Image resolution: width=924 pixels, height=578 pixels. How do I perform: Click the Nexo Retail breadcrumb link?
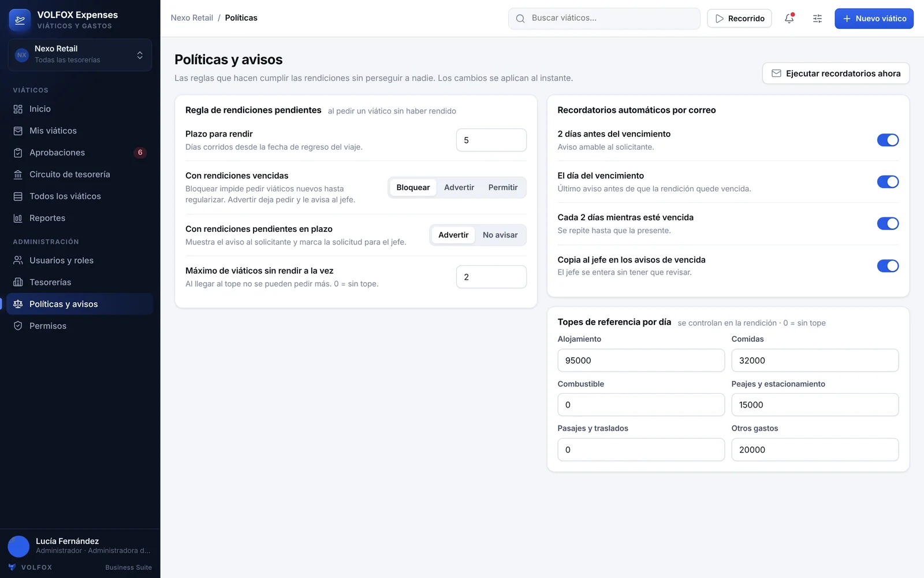tap(192, 18)
